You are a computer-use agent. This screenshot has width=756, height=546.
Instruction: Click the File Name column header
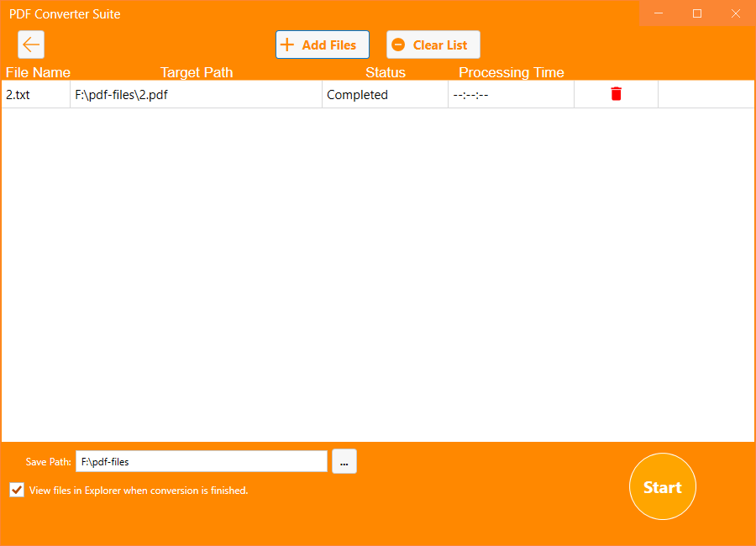pyautogui.click(x=38, y=72)
